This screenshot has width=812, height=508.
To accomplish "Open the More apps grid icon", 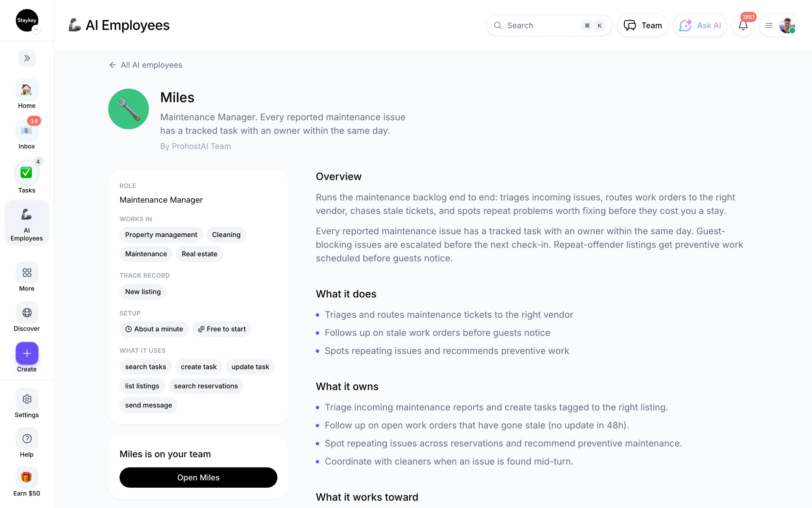I will point(27,273).
